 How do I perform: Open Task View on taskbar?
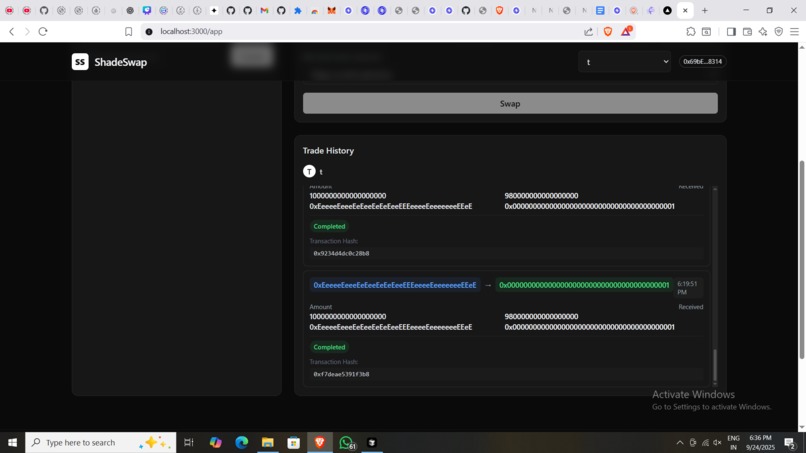189,442
